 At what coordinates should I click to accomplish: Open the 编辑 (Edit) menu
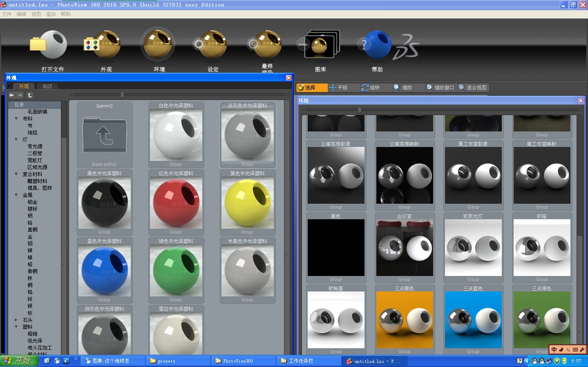click(x=21, y=14)
